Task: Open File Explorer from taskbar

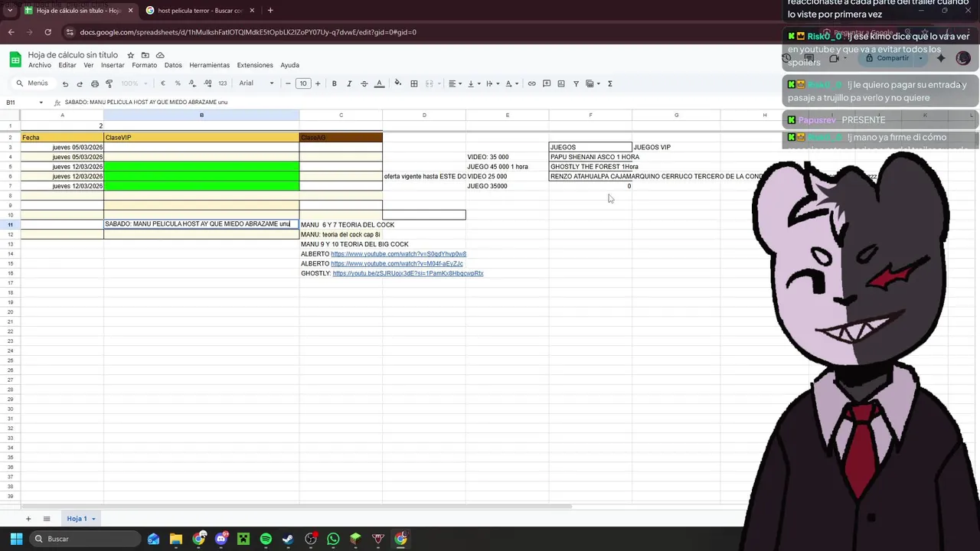Action: pos(176,539)
